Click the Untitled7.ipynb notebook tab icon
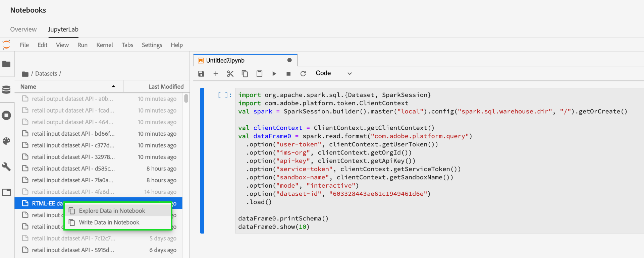The width and height of the screenshot is (644, 259). (x=201, y=61)
